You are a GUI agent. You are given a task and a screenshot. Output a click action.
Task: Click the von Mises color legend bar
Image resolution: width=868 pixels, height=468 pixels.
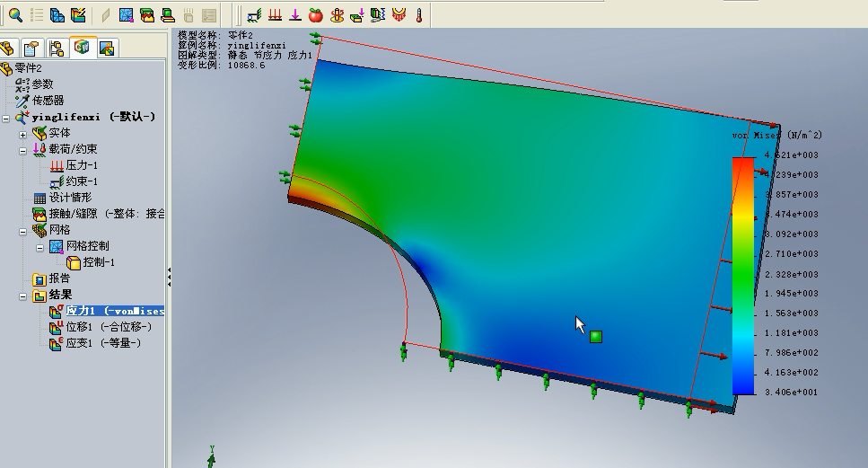pyautogui.click(x=742, y=275)
